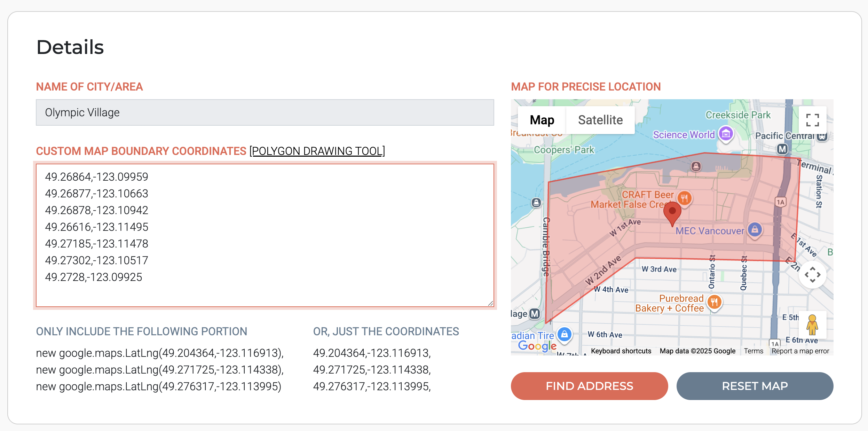Viewport: 868px width, 431px height.
Task: Open the Polygon Drawing Tool link
Action: (317, 151)
